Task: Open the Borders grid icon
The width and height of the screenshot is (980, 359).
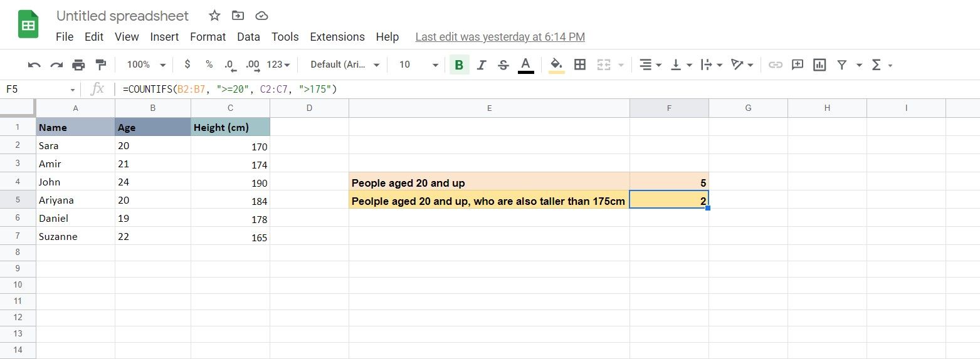Action: [x=580, y=65]
